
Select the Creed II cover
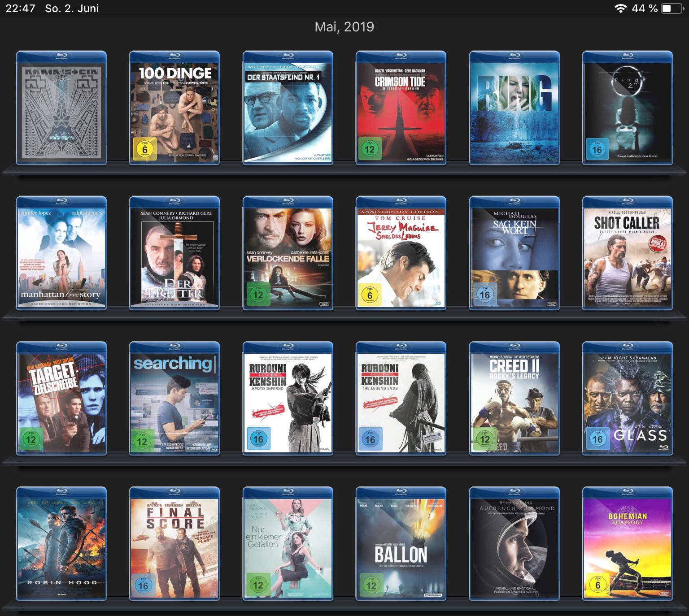point(515,399)
